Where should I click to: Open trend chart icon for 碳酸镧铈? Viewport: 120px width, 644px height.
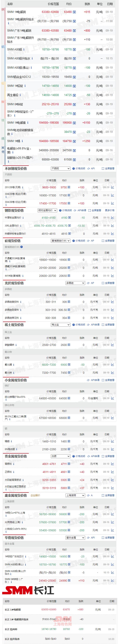[x=113, y=345]
